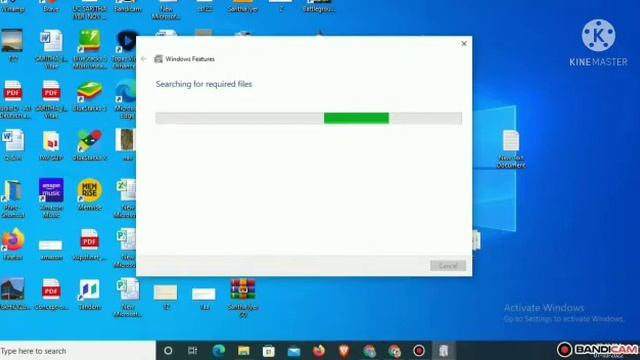Select the New Text Document desktop icon
The image size is (640, 360).
[x=511, y=149]
